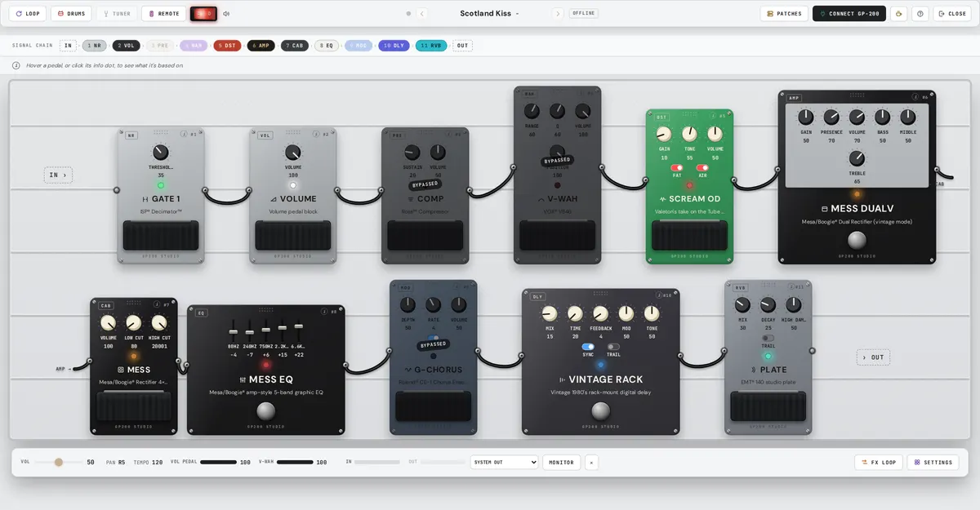The width and height of the screenshot is (980, 510).
Task: Toggle SYNC switch on VINTAGE RACK
Action: click(588, 347)
